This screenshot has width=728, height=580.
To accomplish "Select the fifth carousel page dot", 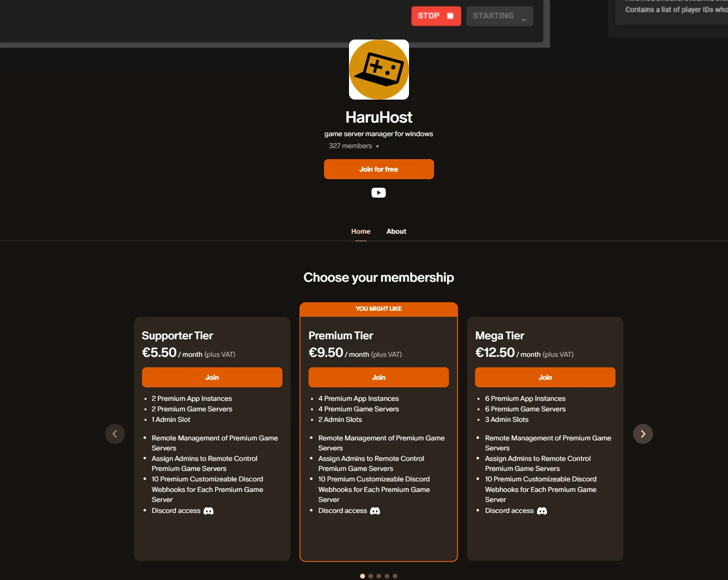I will pyautogui.click(x=395, y=576).
